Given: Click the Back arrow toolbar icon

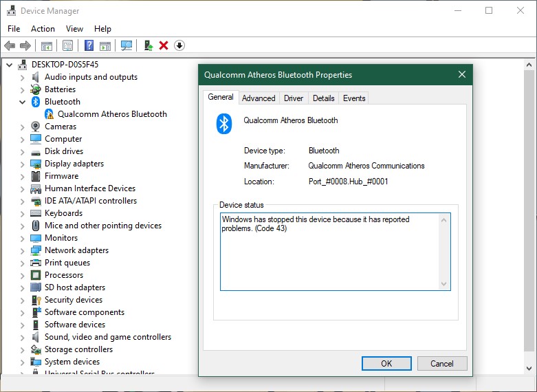Looking at the screenshot, I should coord(10,45).
